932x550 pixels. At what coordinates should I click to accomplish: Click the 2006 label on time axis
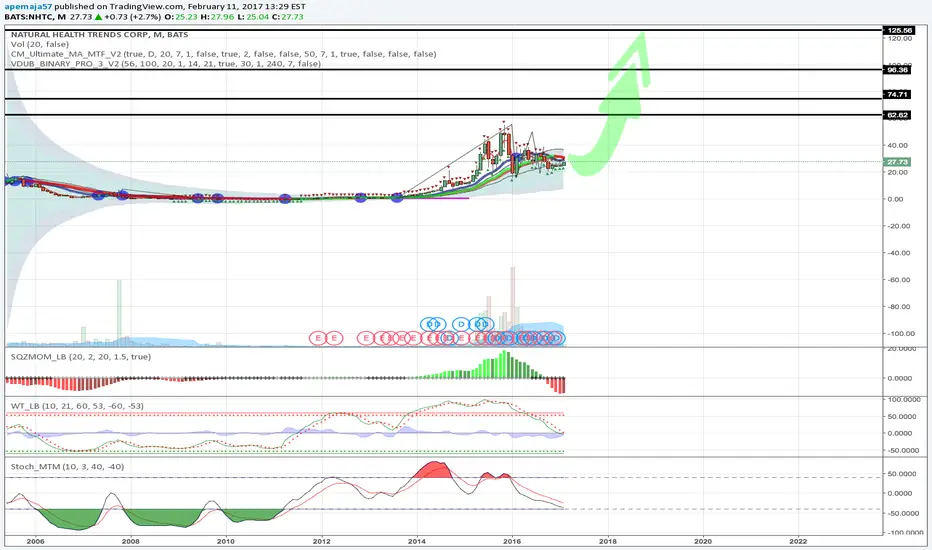[36, 541]
